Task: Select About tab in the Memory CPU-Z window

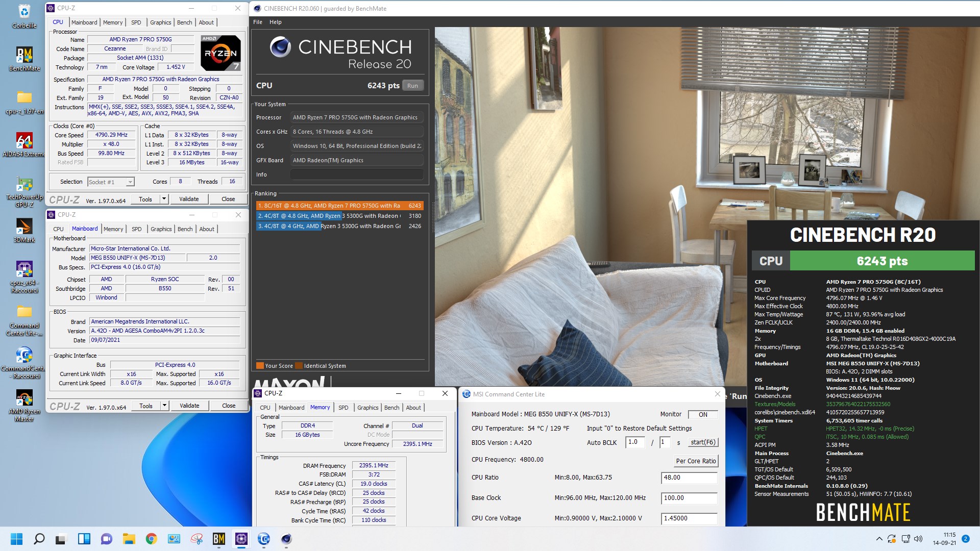Action: 413,408
